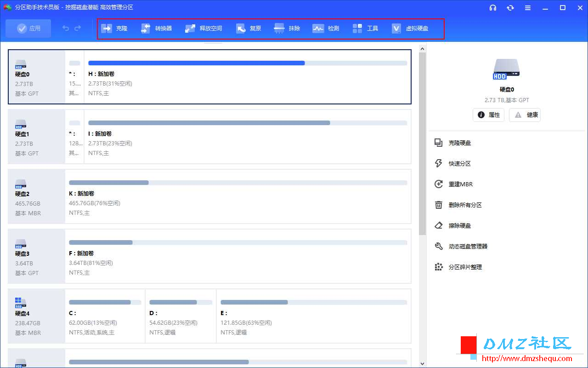Open the 转换器 converter tool
The width and height of the screenshot is (588, 368).
(x=157, y=29)
